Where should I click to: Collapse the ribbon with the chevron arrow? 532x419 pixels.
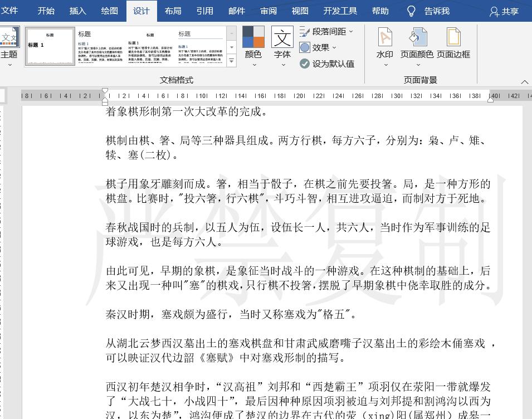point(524,81)
